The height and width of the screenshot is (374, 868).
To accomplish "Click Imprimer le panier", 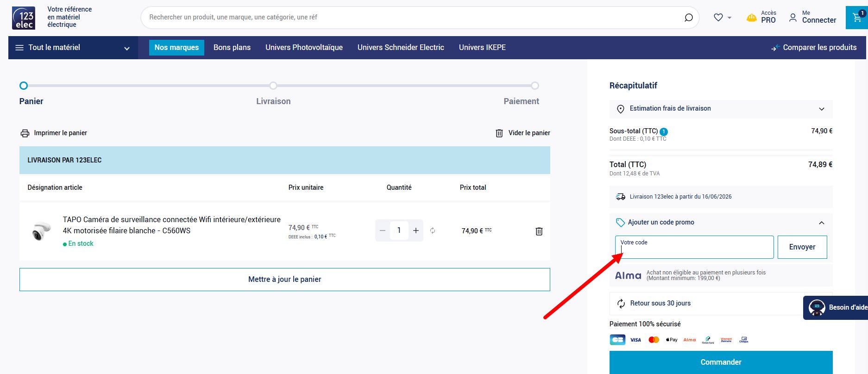I will pos(54,133).
